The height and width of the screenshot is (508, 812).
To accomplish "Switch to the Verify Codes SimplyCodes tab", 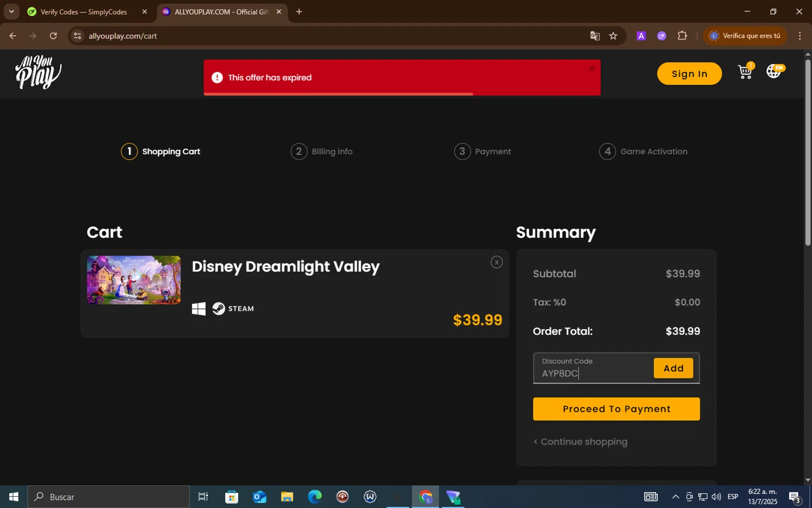I will [83, 12].
